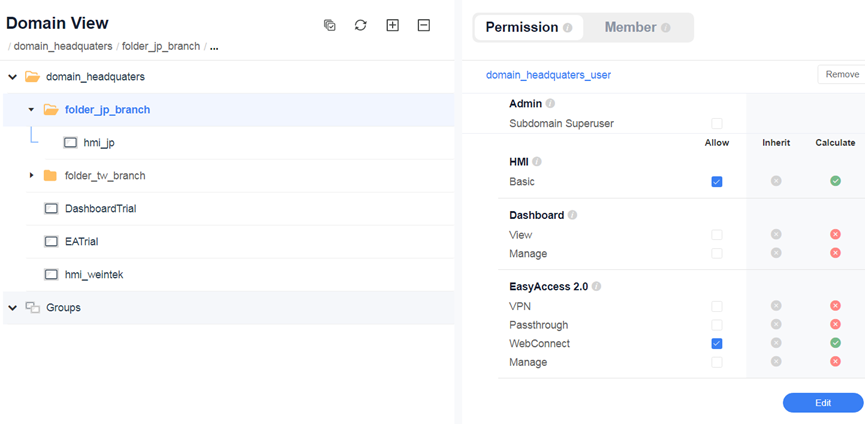Viewport: 865px width, 424px height.
Task: Click the folder_tw_branch folder icon
Action: click(50, 176)
